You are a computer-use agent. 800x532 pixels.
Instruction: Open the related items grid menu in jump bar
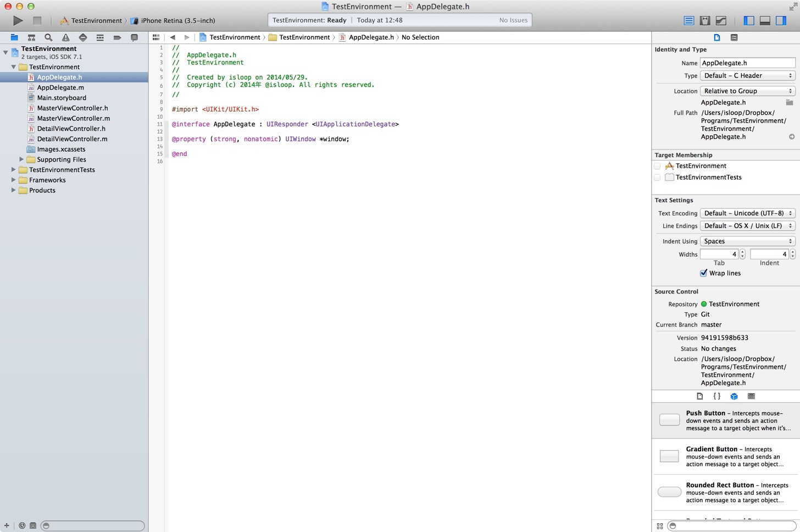pyautogui.click(x=156, y=37)
